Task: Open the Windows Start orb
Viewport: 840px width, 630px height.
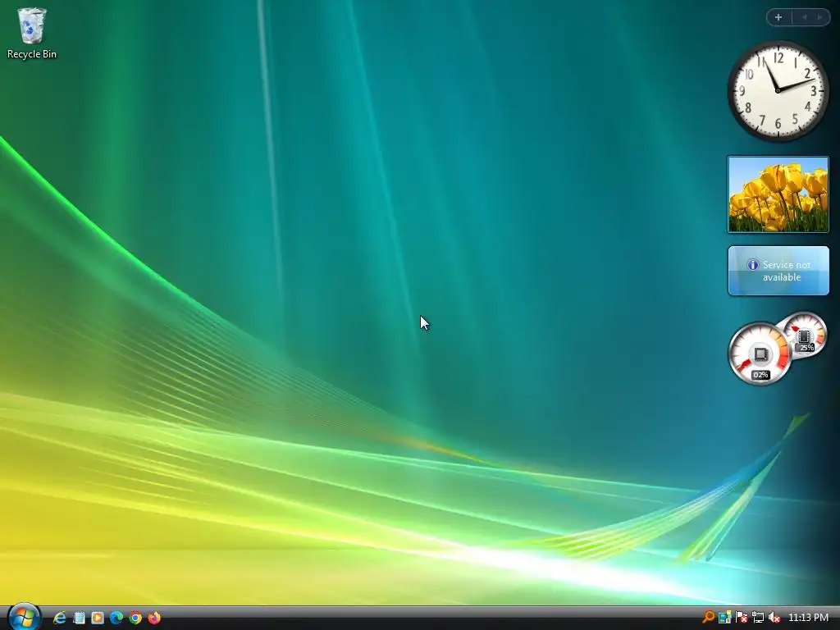Action: 24,617
